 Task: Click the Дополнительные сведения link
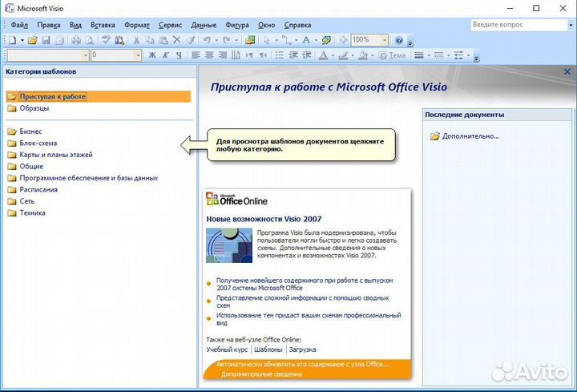[x=261, y=374]
